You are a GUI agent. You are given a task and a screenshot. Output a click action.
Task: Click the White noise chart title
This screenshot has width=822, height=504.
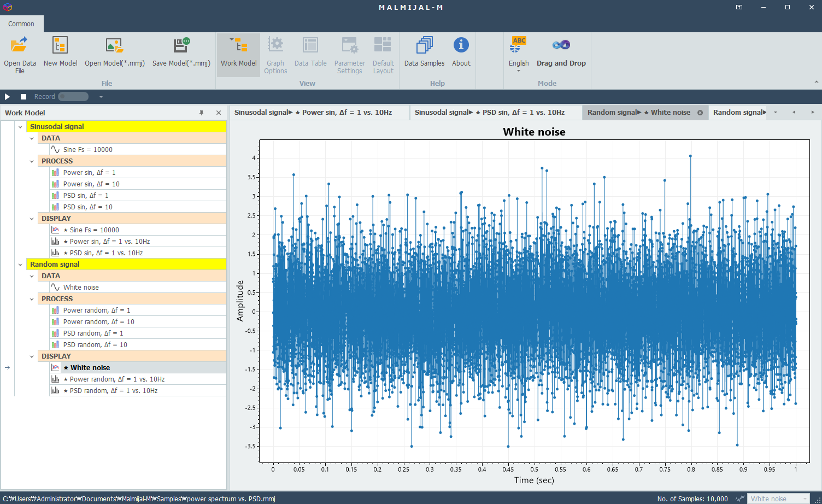[x=534, y=132]
